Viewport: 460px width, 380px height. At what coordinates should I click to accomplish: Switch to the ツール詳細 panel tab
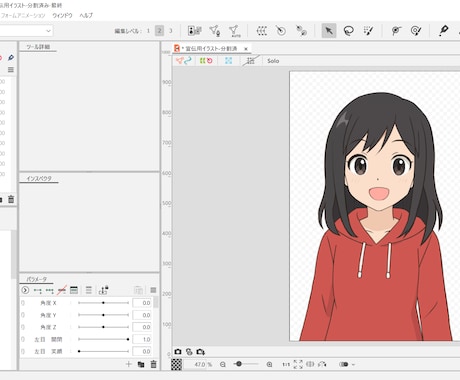coord(38,47)
